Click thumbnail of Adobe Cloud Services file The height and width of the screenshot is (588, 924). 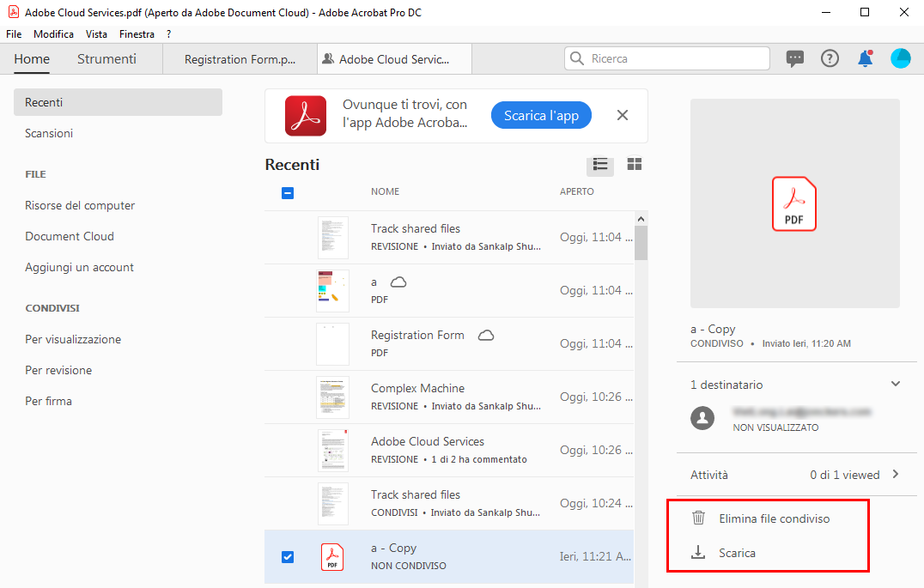point(332,450)
